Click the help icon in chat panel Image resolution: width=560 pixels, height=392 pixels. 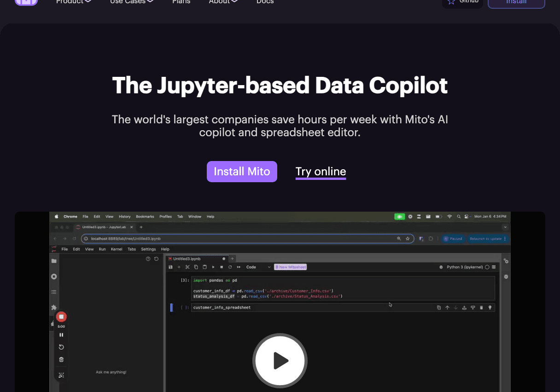point(148,259)
